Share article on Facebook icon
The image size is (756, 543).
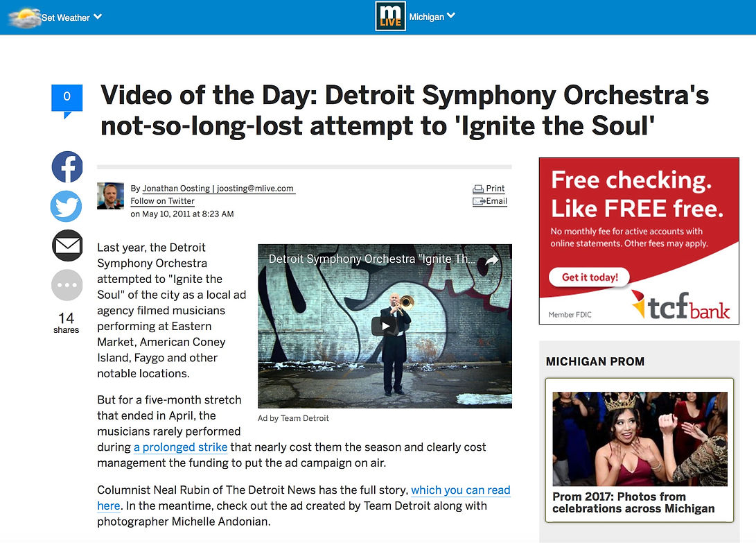point(67,167)
